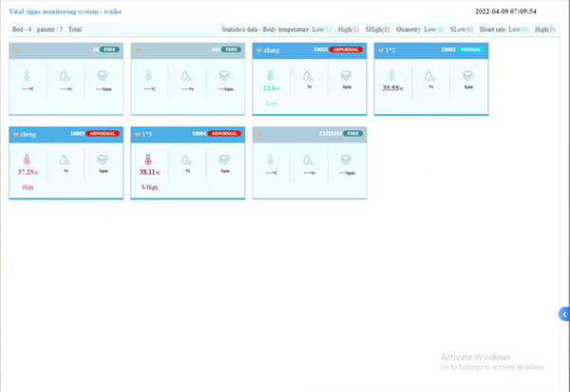Screen dimensions: 570x392
Task: Click the heart icon beside cheng's name
Action: coord(16,134)
